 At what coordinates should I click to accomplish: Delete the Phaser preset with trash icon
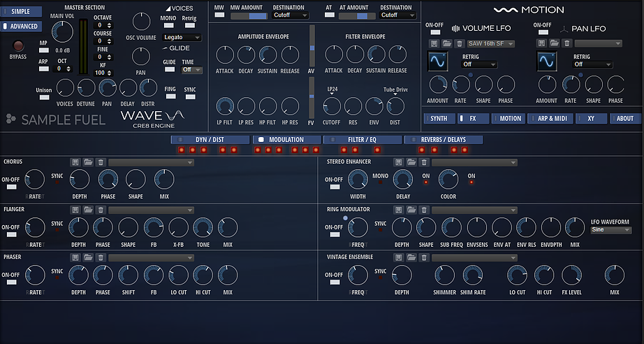point(101,258)
